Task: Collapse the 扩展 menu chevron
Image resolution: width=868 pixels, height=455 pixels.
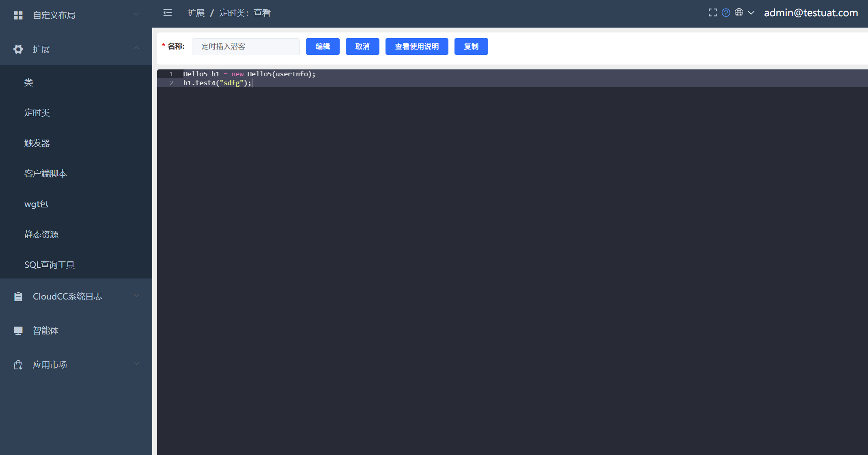Action: [136, 48]
